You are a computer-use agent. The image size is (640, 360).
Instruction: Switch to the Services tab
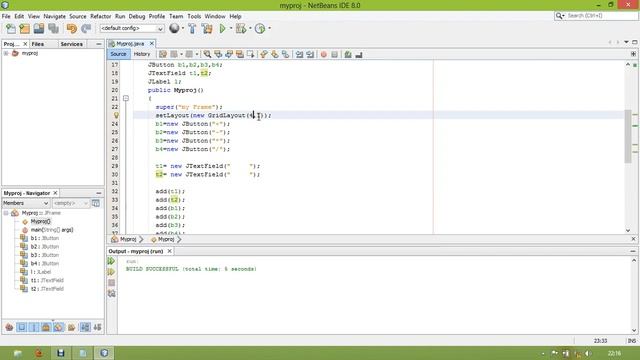point(71,44)
